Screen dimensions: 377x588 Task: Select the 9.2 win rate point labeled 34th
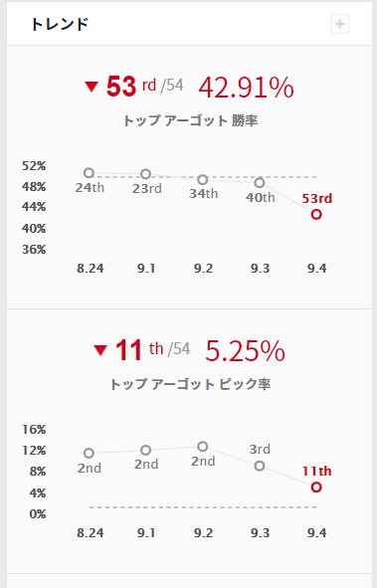203,180
